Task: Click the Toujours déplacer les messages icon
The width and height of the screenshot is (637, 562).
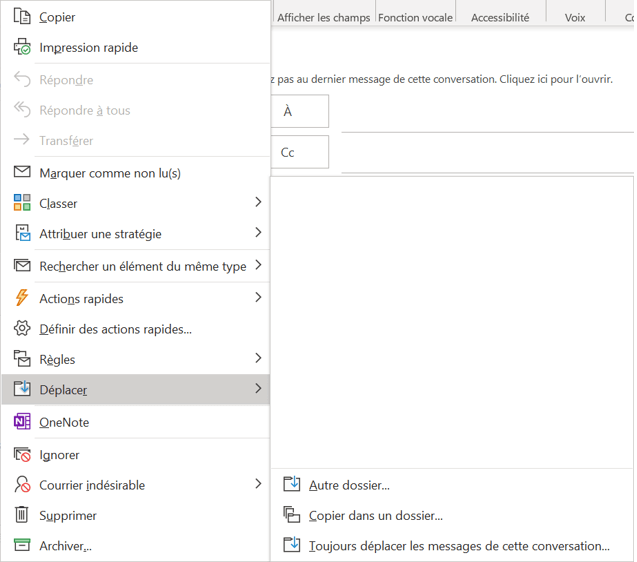Action: (292, 545)
